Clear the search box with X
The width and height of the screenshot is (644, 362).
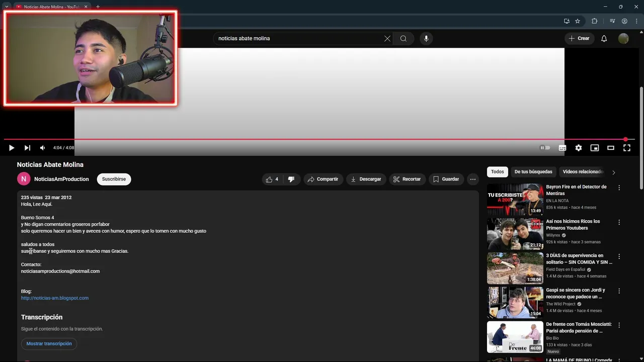pyautogui.click(x=387, y=39)
